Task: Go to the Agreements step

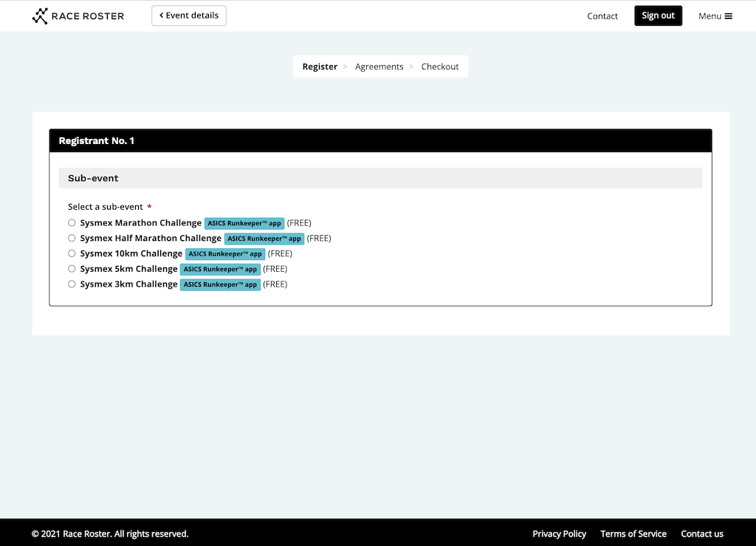Action: pos(379,66)
